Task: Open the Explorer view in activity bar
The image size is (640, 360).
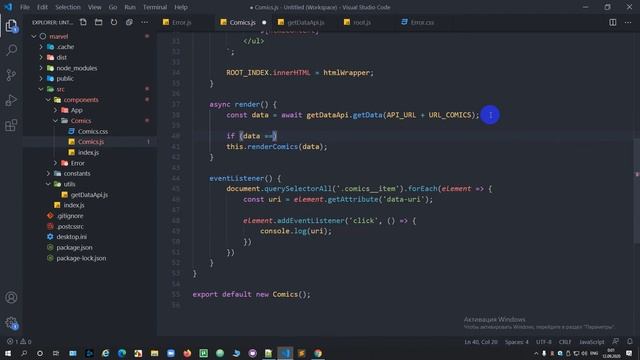Action: [11, 26]
